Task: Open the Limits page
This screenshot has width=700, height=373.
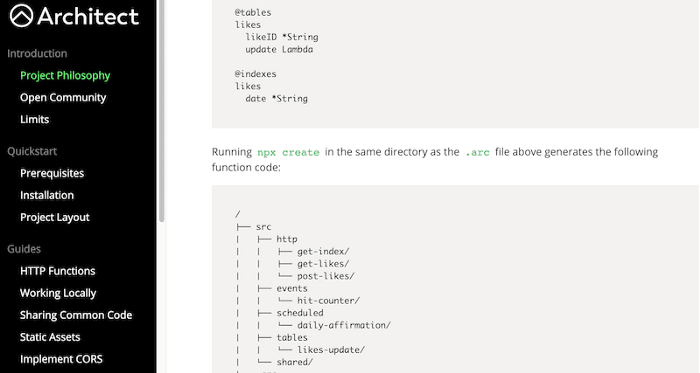Action: 34,119
